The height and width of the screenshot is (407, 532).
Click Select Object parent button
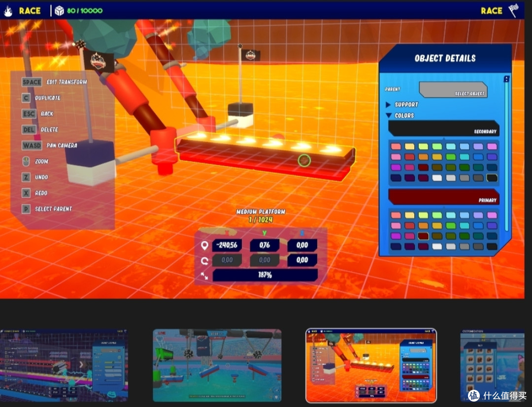(453, 90)
